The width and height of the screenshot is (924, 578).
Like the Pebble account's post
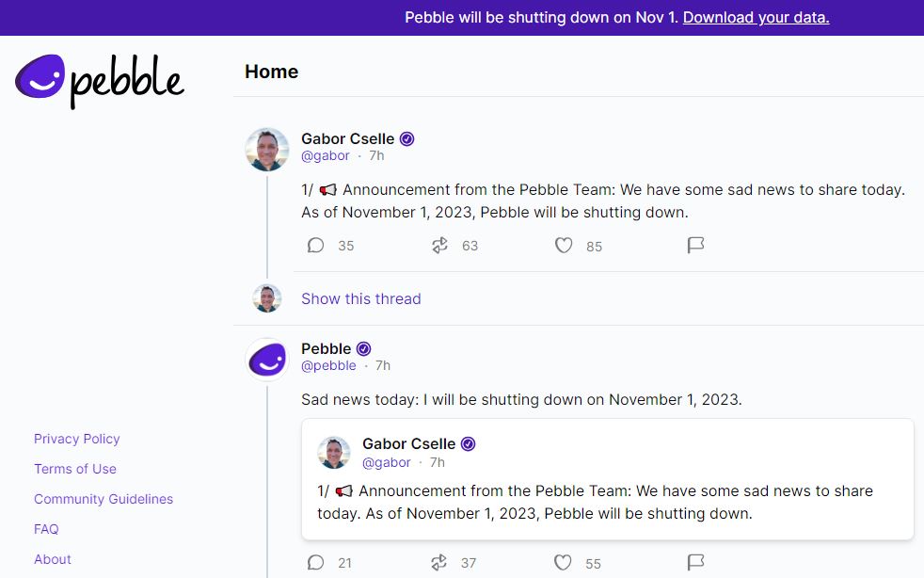563,563
